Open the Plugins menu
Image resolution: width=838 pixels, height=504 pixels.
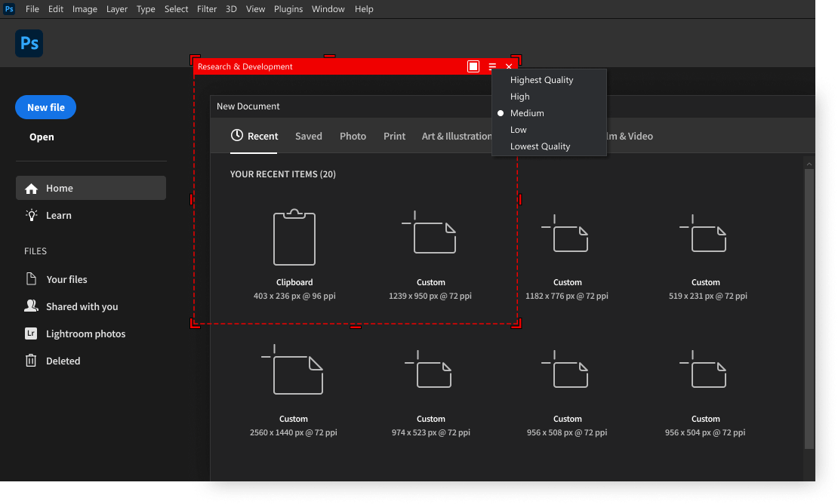click(x=288, y=9)
